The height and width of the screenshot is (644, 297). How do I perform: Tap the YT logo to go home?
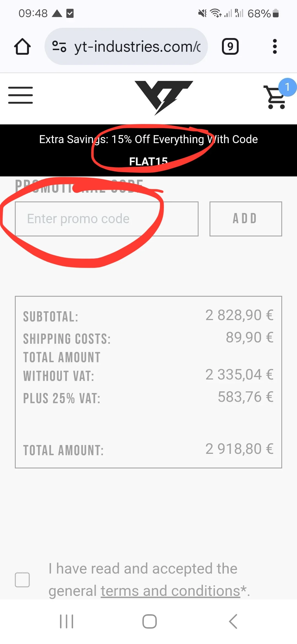tap(164, 97)
